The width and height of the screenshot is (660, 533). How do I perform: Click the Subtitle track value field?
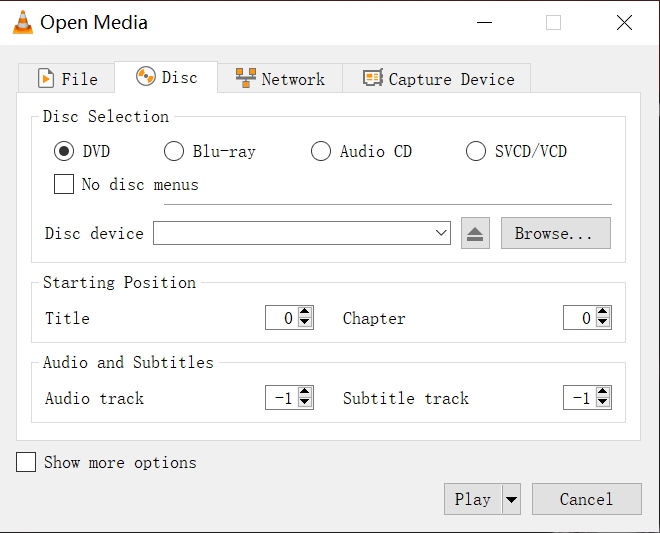(x=577, y=398)
